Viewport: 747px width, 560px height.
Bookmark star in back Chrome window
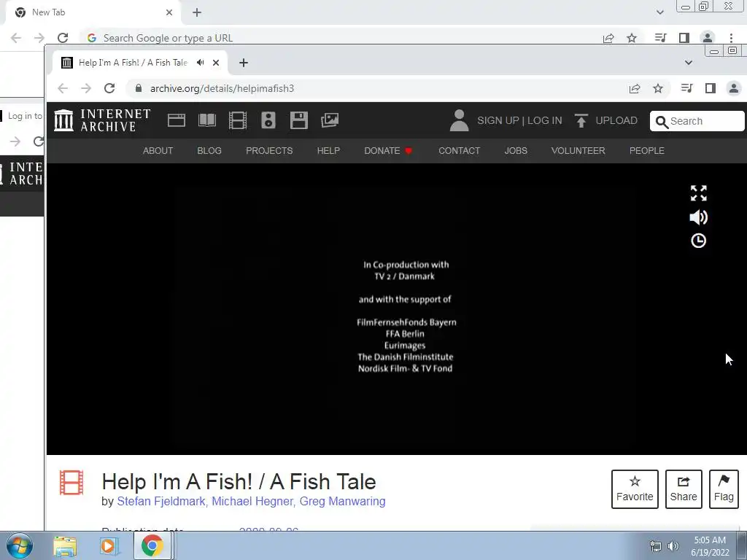coord(632,38)
